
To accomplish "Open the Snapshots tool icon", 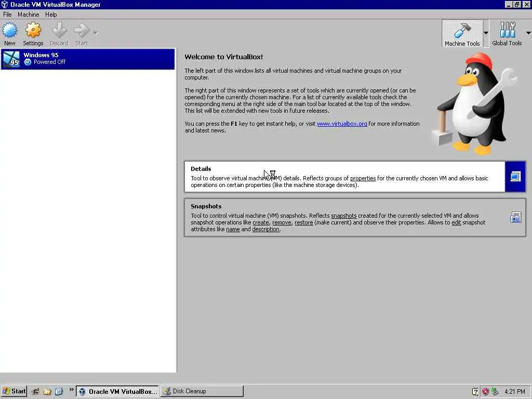I will coord(515,217).
